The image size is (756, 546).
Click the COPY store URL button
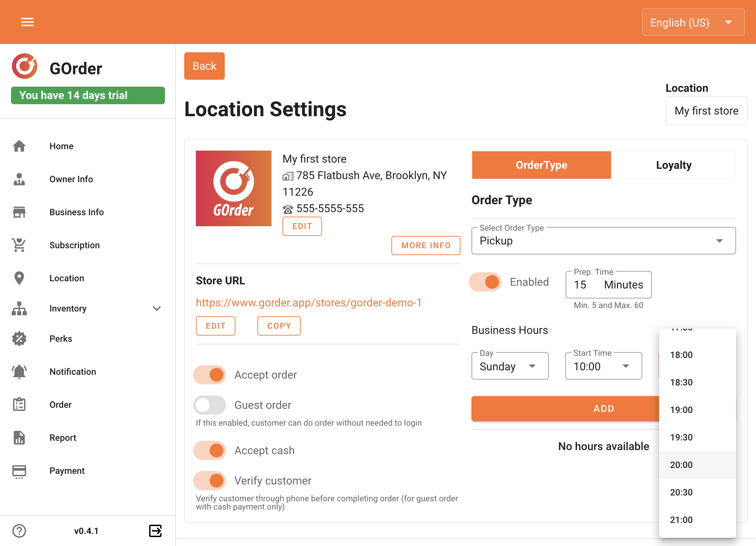tap(279, 326)
